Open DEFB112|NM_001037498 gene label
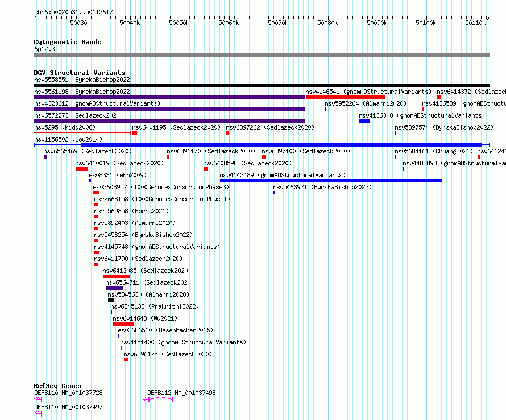506x420 pixels. pyautogui.click(x=182, y=393)
